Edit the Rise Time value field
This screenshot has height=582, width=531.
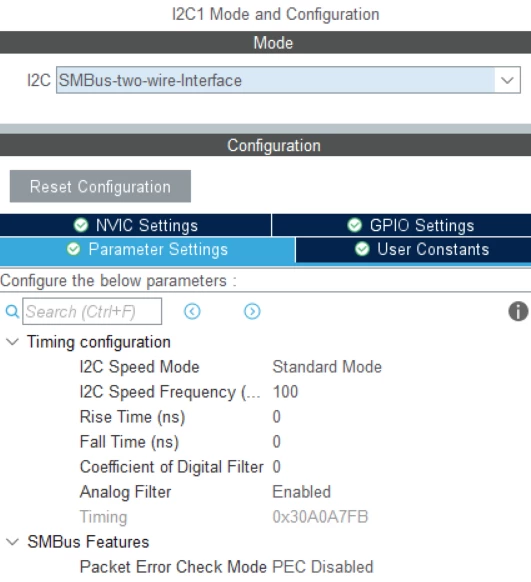276,417
